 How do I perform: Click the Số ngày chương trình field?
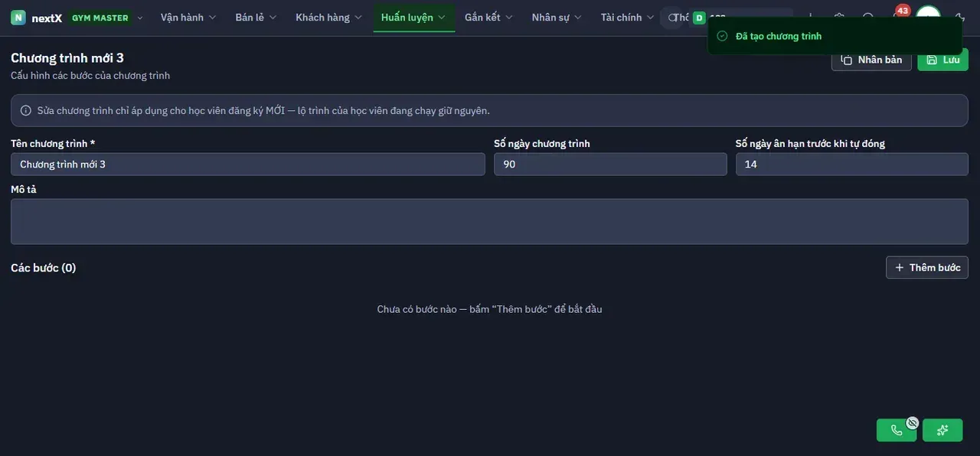610,164
